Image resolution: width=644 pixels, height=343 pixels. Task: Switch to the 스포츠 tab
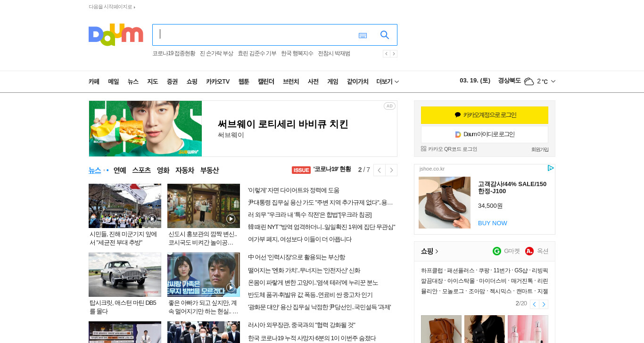coord(141,170)
